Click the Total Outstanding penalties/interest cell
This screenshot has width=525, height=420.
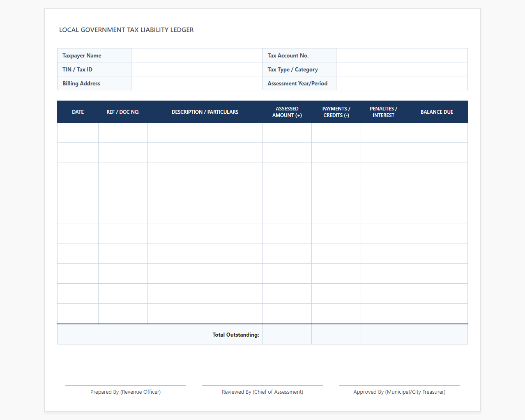click(384, 334)
